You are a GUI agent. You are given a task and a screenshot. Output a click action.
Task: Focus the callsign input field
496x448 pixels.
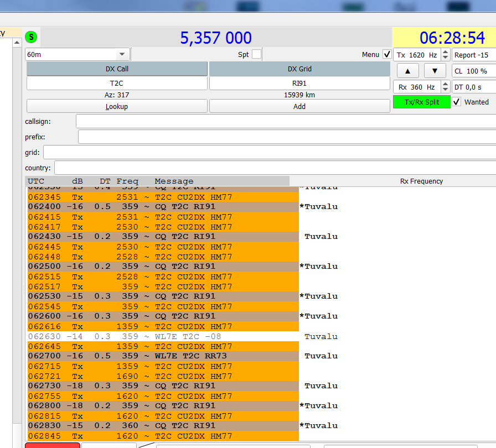[x=286, y=121]
